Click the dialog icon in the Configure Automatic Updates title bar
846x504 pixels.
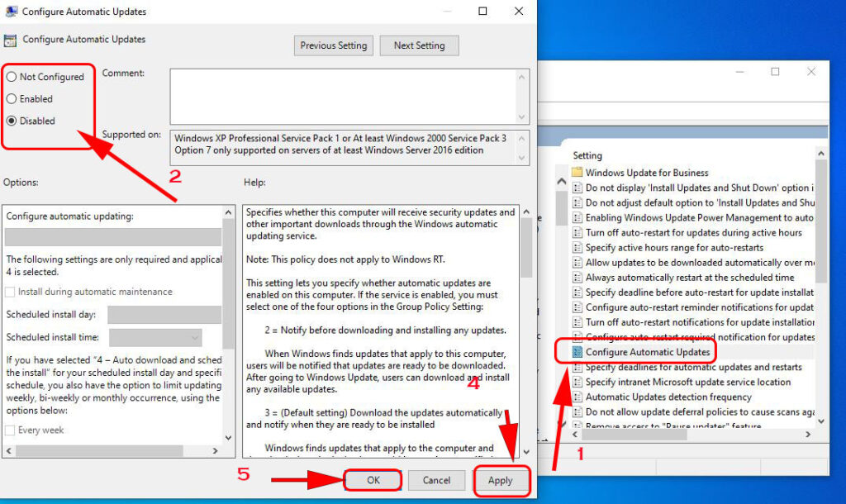[12, 11]
